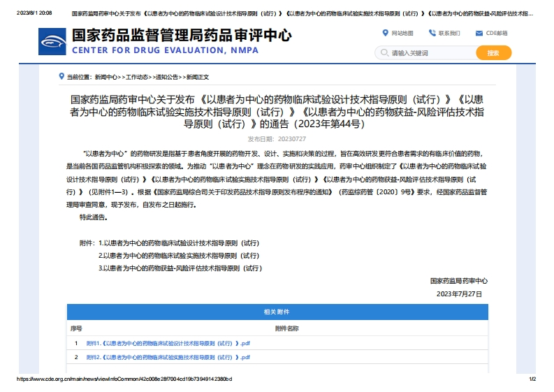
Task: Go to 新闻中心 in breadcrumb
Action: point(106,77)
